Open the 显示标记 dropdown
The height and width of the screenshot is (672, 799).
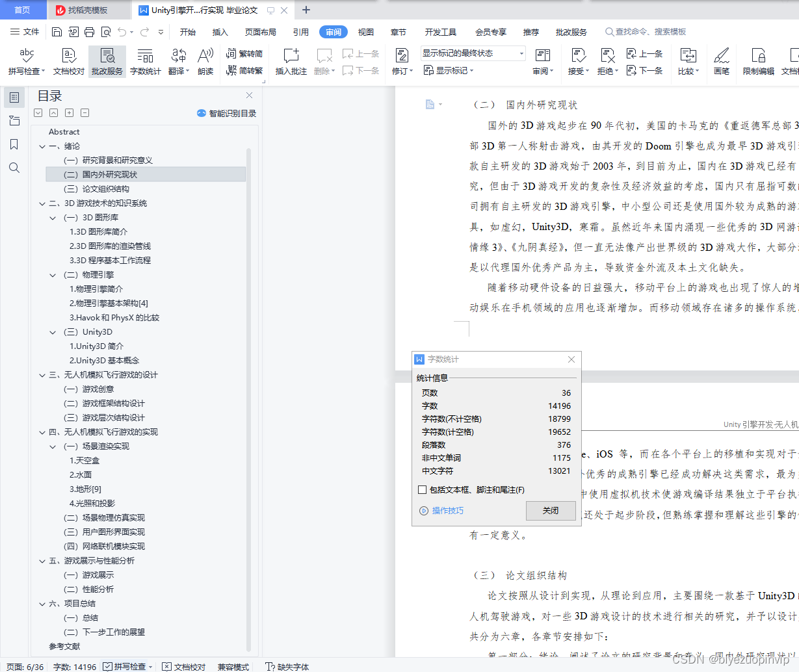[x=449, y=70]
